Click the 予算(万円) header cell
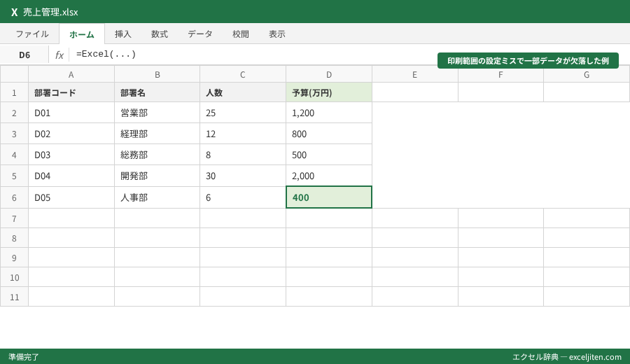This screenshot has width=630, height=364. (x=329, y=93)
